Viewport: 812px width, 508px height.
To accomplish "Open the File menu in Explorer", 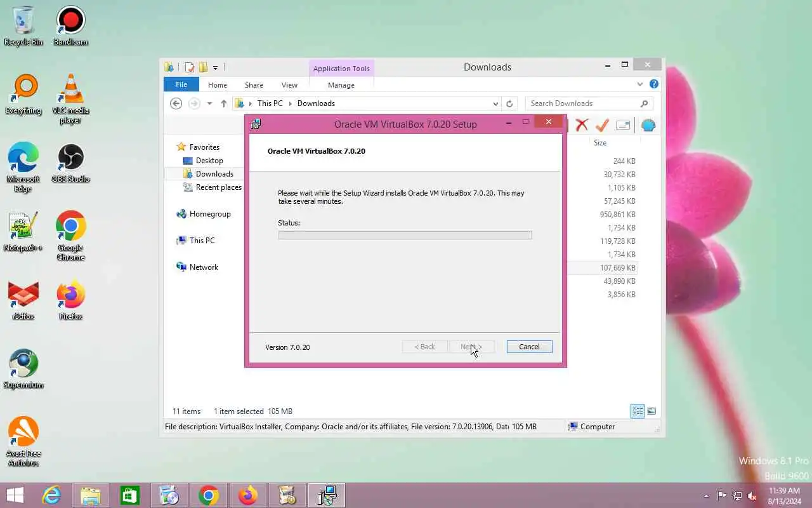I will point(181,84).
